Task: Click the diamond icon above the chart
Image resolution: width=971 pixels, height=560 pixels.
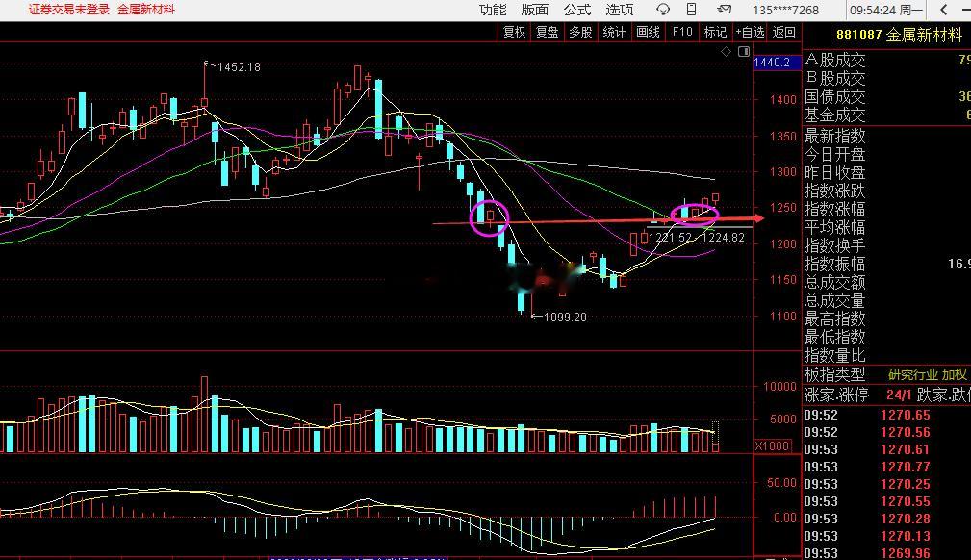Action: click(x=726, y=51)
